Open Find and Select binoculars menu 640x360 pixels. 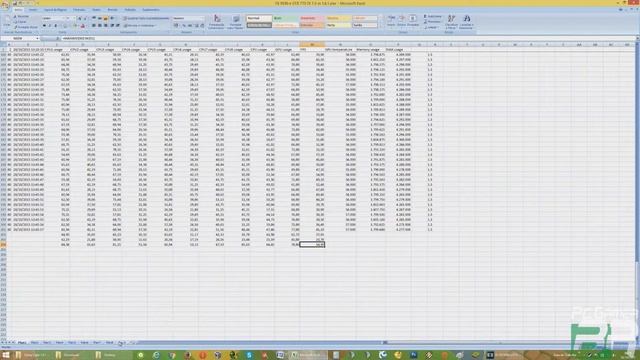[x=467, y=22]
